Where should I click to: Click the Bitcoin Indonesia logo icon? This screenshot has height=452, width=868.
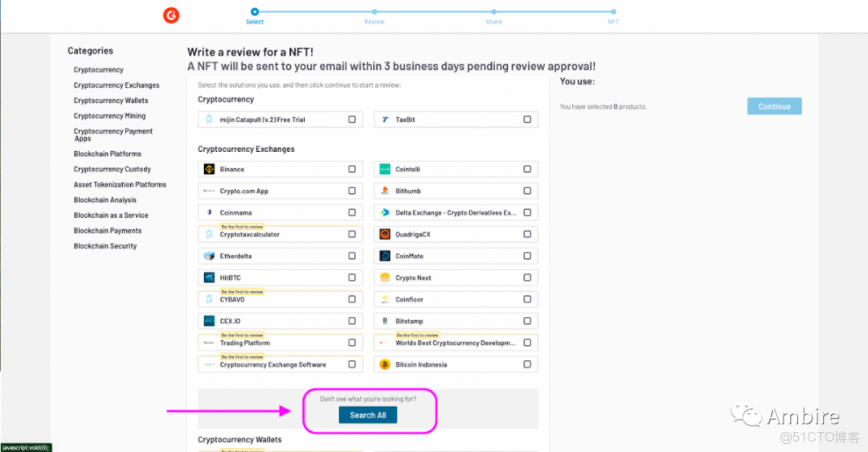point(385,364)
